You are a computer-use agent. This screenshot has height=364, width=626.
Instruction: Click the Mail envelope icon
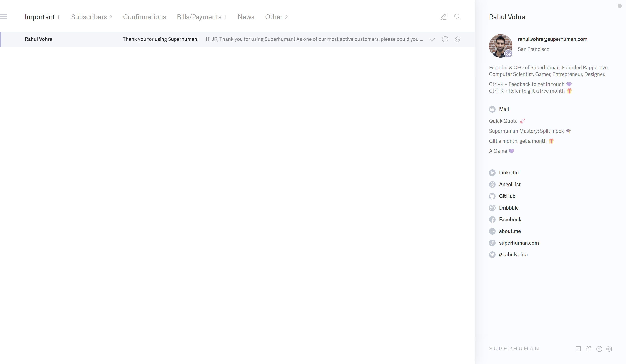pyautogui.click(x=492, y=109)
